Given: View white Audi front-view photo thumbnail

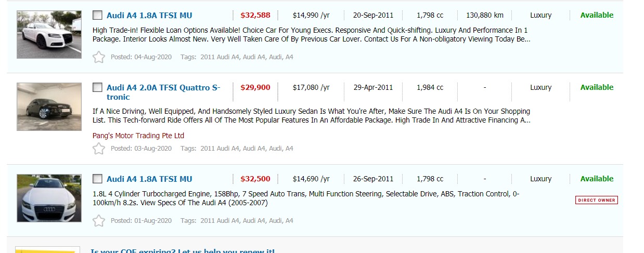Looking at the screenshot, I should [x=49, y=198].
